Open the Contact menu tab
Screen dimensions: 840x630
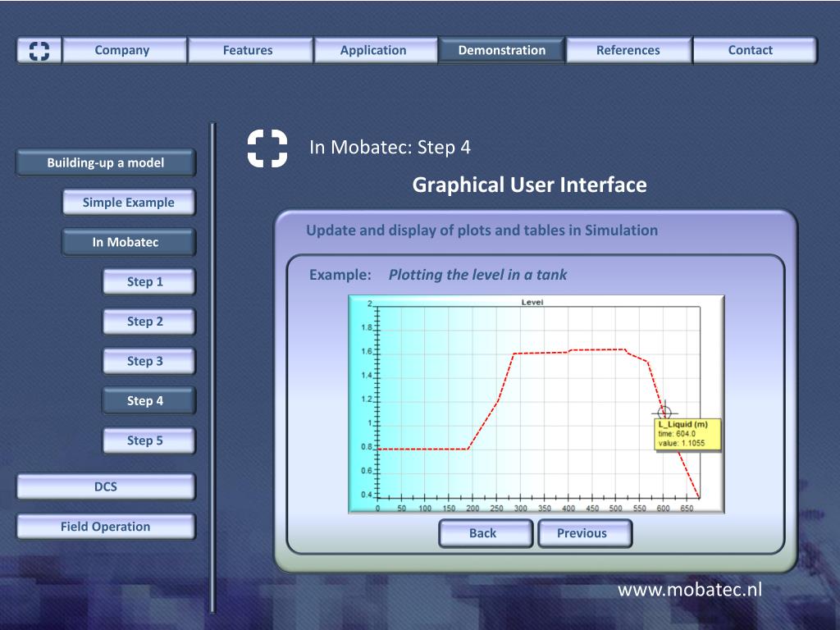pyautogui.click(x=755, y=50)
